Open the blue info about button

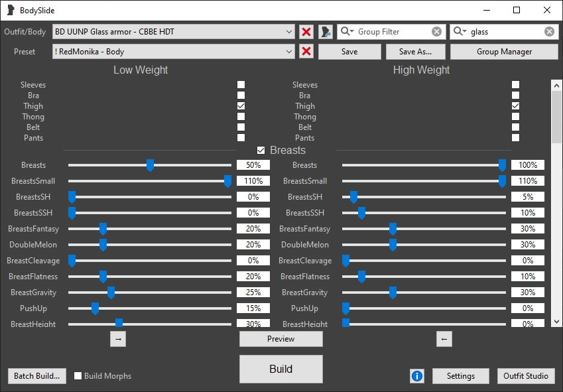pyautogui.click(x=417, y=376)
